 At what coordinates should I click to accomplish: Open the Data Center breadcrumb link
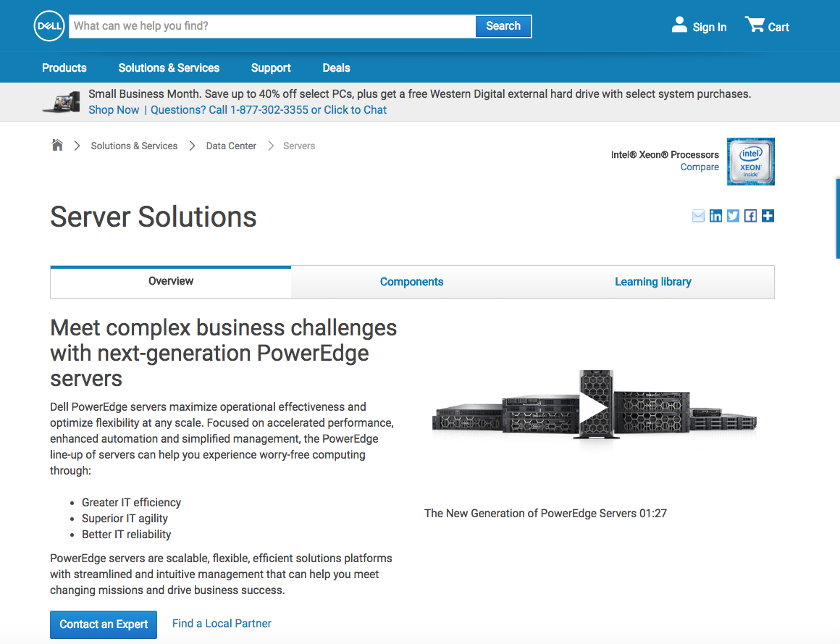231,146
